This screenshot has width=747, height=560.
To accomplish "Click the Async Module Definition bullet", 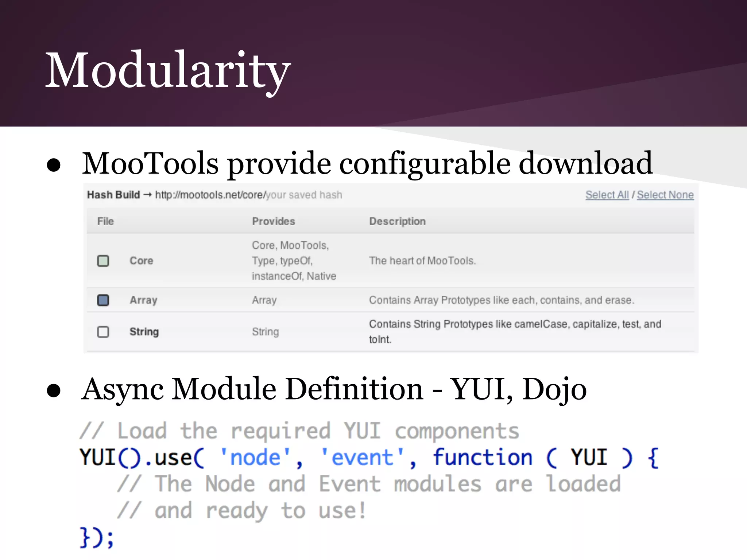I will [x=333, y=389].
